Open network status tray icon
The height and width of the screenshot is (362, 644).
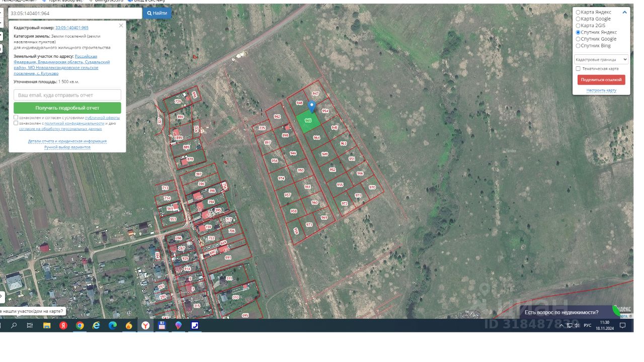point(570,325)
